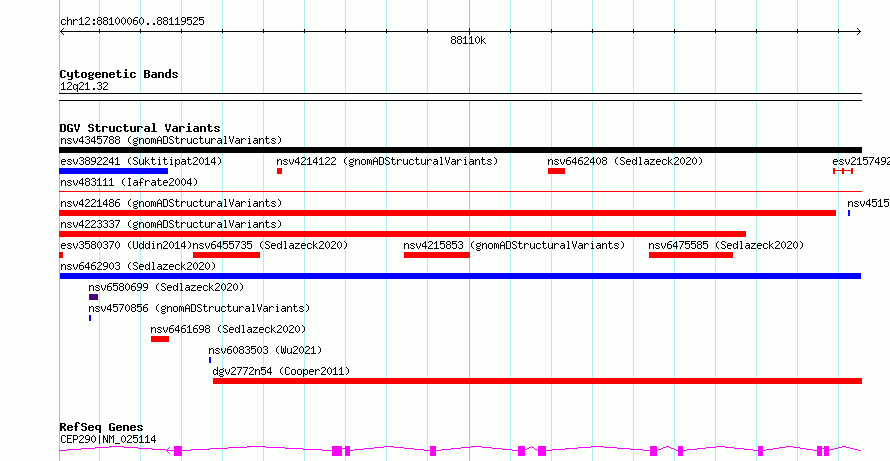Select the Cytogenetic Bands track heading
Image resolution: width=890 pixels, height=461 pixels.
(119, 74)
